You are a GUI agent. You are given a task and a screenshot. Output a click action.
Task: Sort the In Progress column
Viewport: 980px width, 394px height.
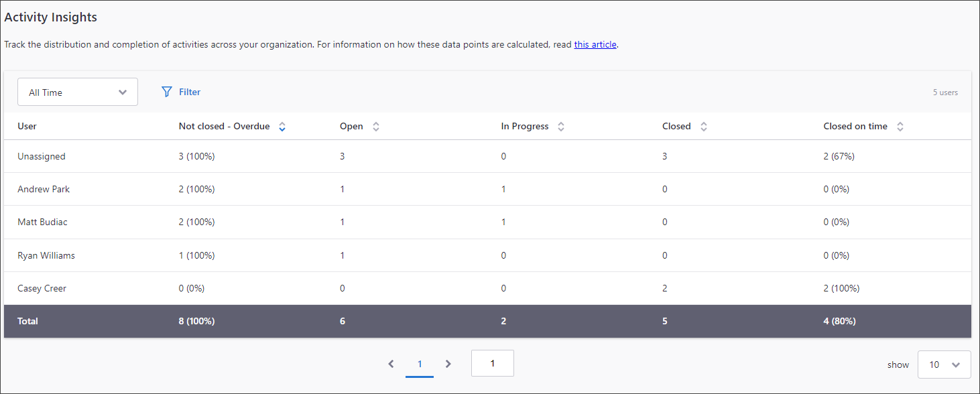(561, 126)
